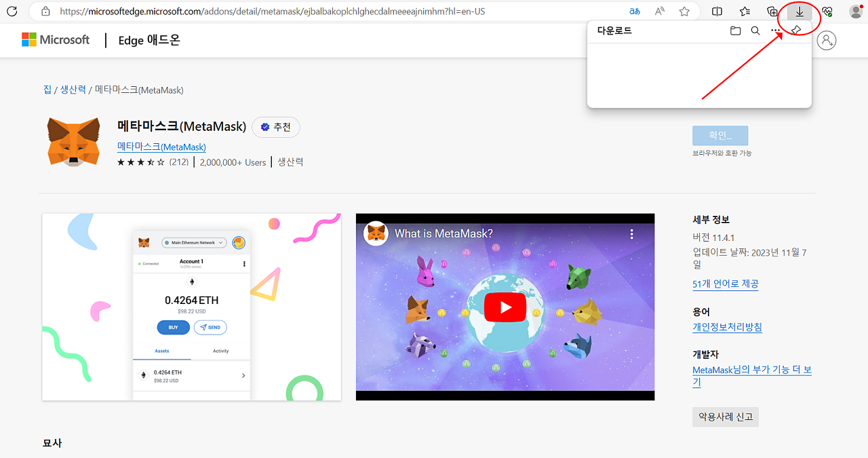This screenshot has width=868, height=458.
Task: Click the Microsoft logo
Action: click(x=56, y=39)
